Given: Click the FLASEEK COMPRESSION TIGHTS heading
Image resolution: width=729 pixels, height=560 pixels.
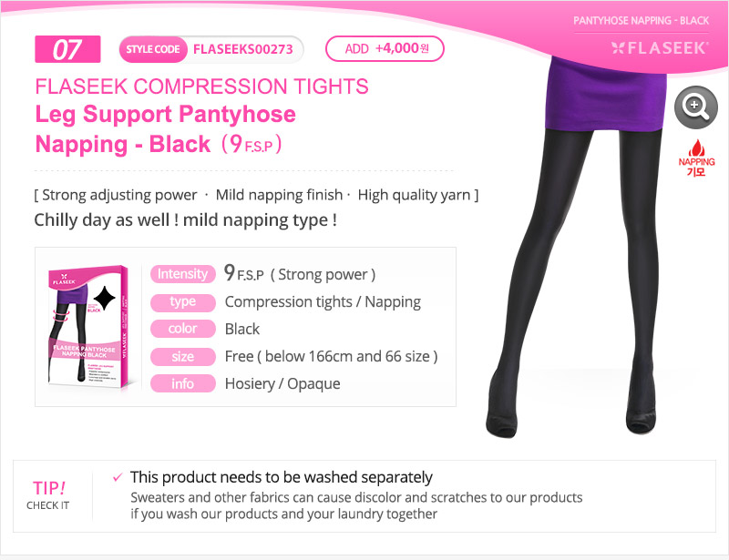Looking at the screenshot, I should coord(201,87).
